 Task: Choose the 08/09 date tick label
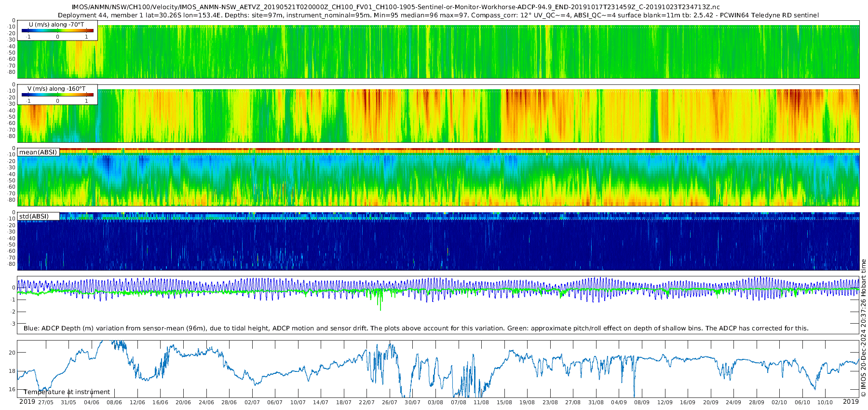(x=642, y=402)
